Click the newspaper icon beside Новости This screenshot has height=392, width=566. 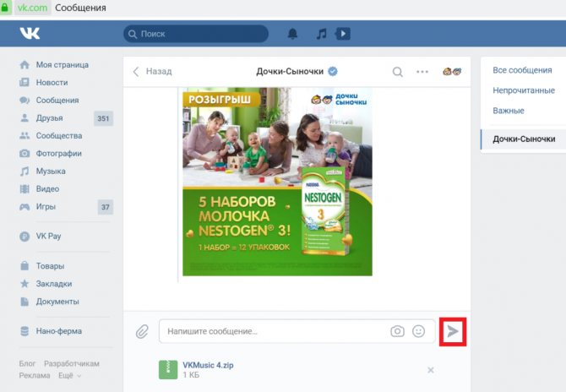(24, 82)
